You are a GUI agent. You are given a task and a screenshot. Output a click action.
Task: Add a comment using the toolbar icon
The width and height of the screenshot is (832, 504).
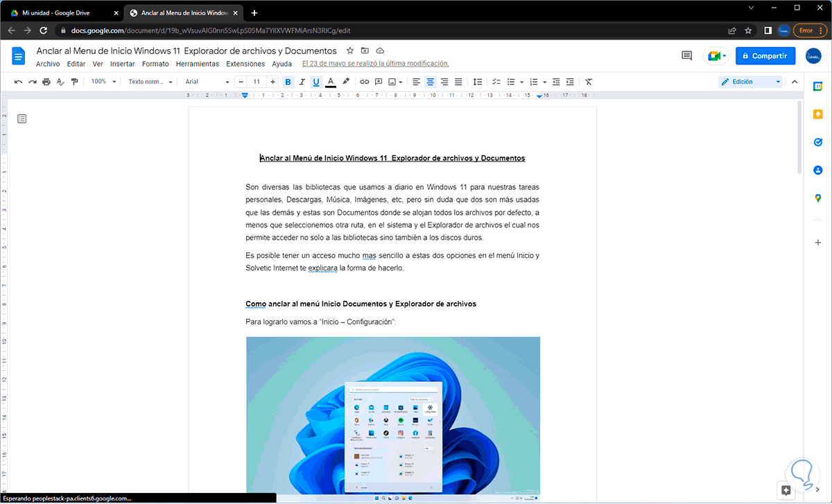pyautogui.click(x=379, y=82)
